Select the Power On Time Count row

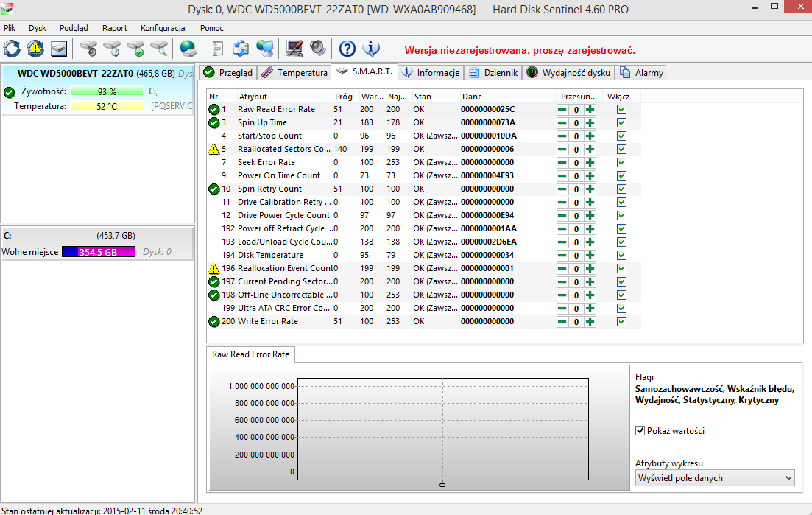[x=423, y=175]
